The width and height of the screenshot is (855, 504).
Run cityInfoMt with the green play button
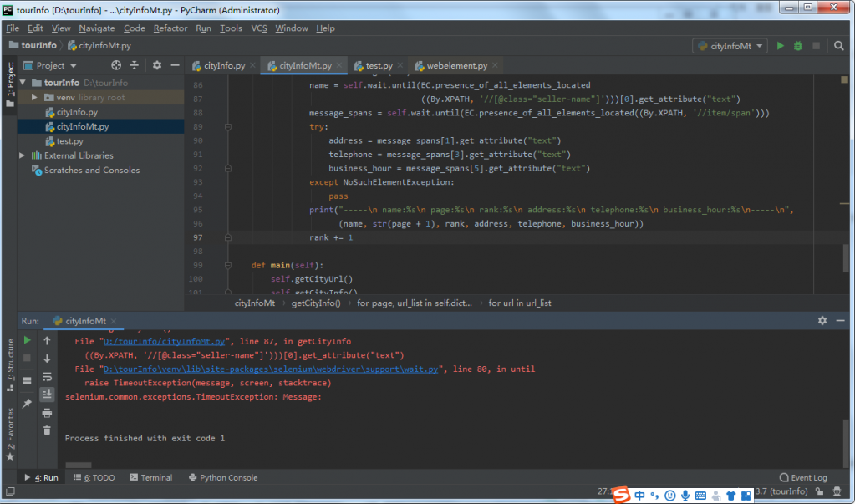[x=781, y=46]
